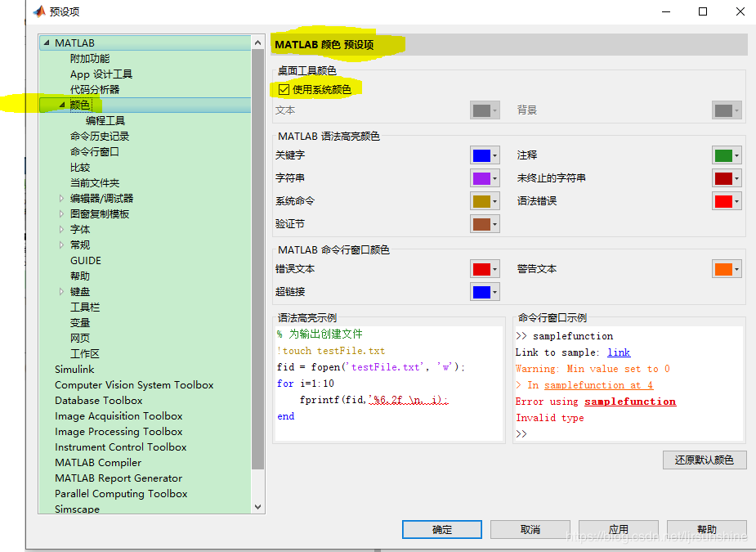
Task: Open the 系统命令 color dropdown
Action: pyautogui.click(x=485, y=201)
